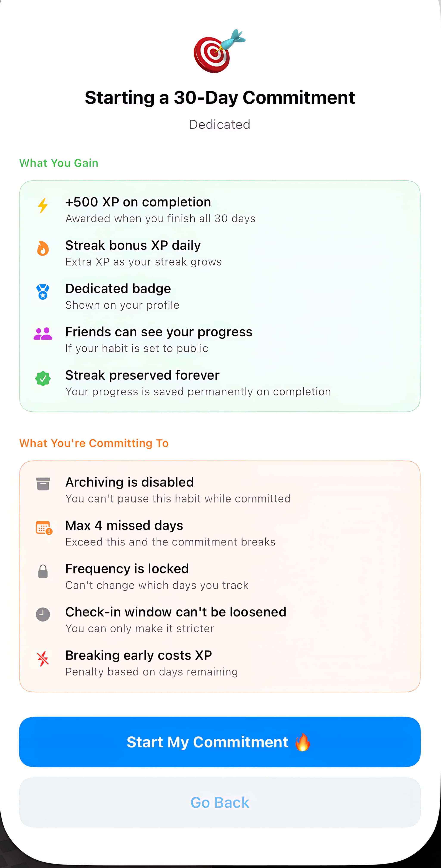441x868 pixels.
Task: Select the +500 XP on completion row
Action: click(220, 210)
